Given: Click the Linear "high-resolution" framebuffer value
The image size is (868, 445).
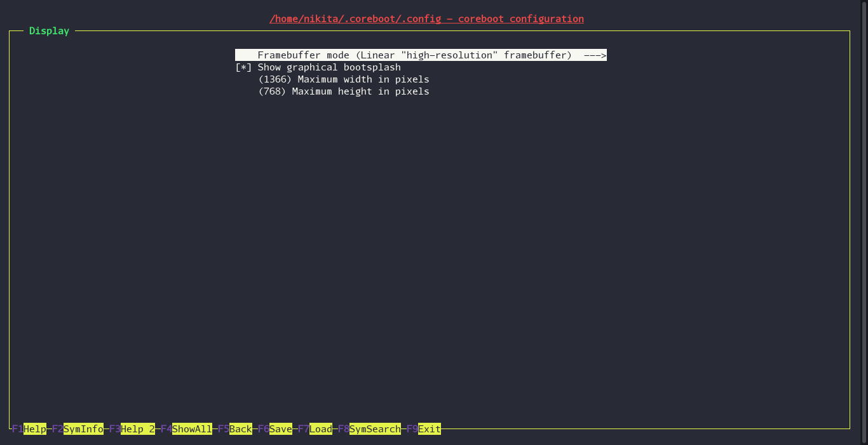Looking at the screenshot, I should tap(466, 55).
